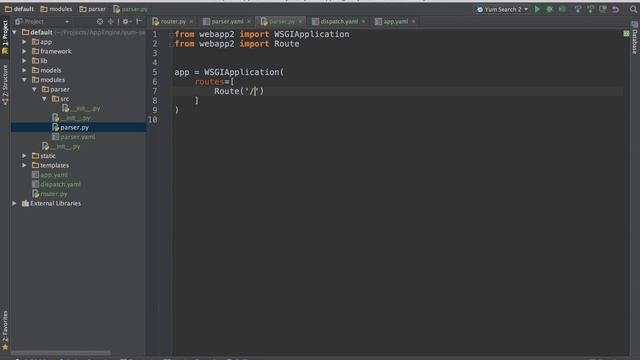Run the Yum Search 2 configuration
Viewport: 640px width, 360px height.
coord(537,9)
